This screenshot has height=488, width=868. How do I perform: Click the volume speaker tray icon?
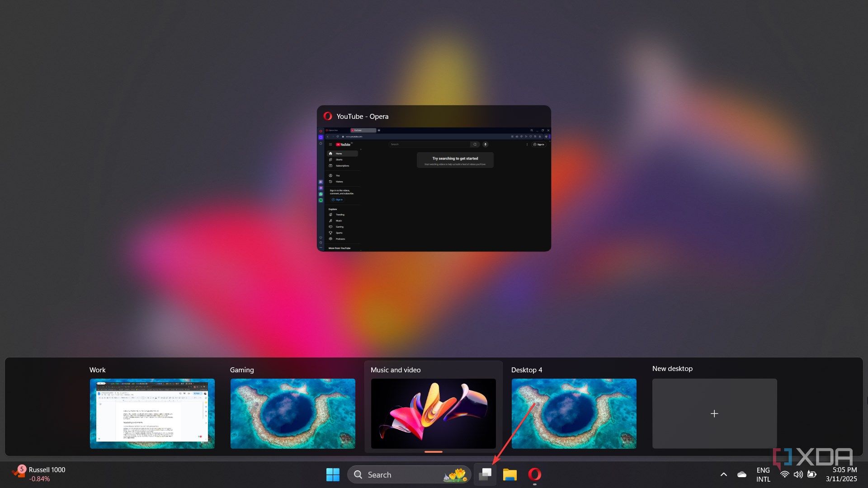798,474
